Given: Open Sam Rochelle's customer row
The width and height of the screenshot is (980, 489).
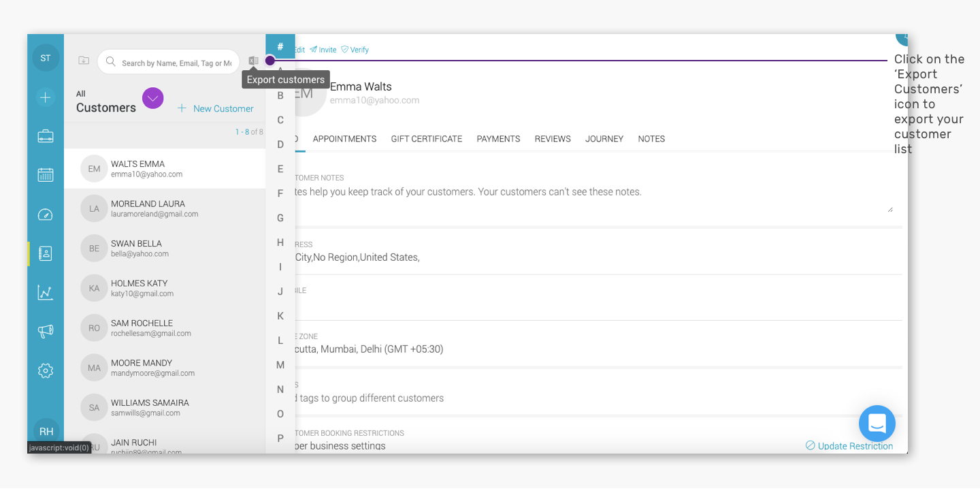Looking at the screenshot, I should [x=165, y=328].
